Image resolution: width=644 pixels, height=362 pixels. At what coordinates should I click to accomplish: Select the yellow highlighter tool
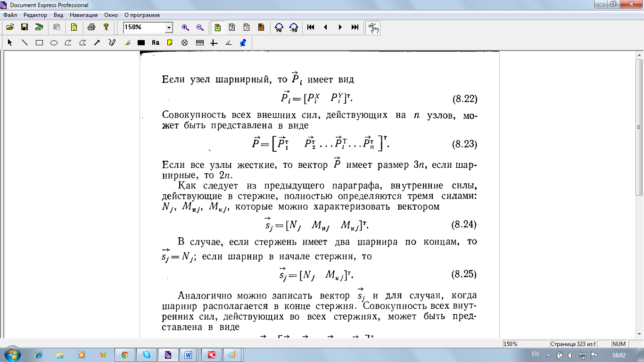click(126, 42)
